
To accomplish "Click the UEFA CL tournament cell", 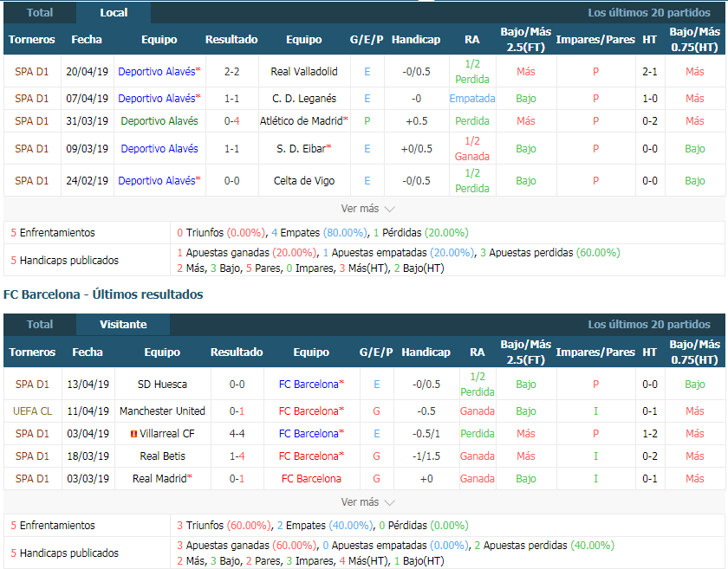I will click(33, 411).
